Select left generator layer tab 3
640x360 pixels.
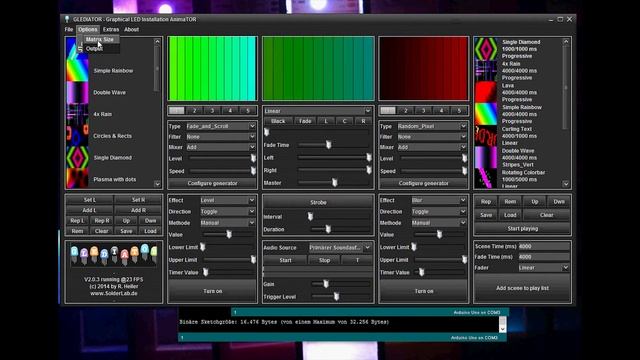[x=212, y=111]
